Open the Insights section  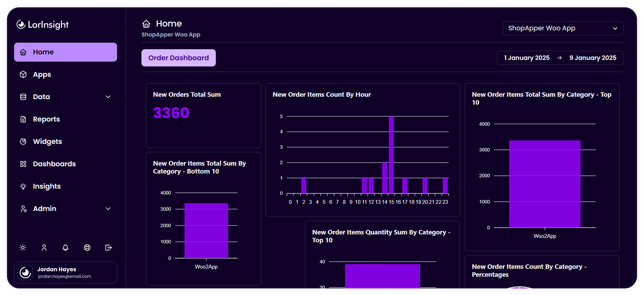47,186
